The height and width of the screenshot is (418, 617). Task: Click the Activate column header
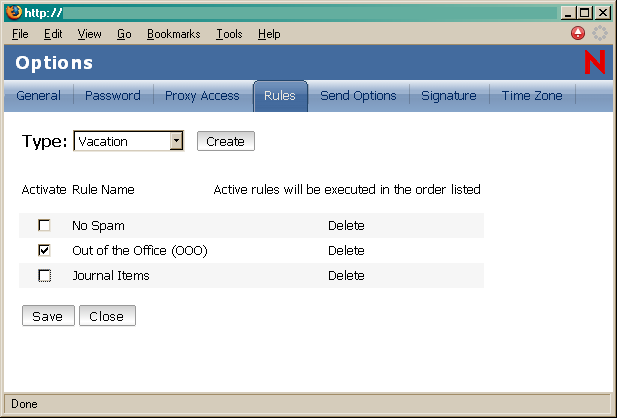tap(44, 190)
